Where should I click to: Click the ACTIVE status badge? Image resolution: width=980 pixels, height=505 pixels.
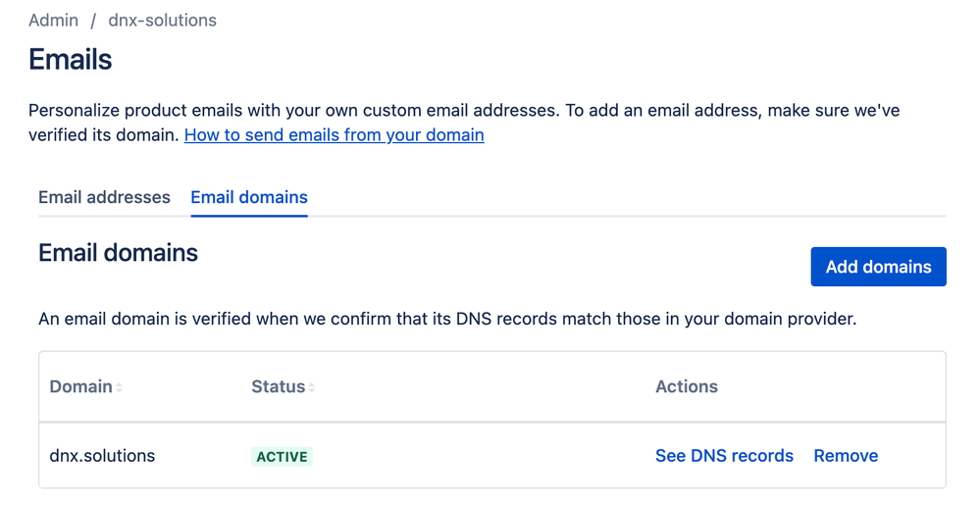coord(282,457)
